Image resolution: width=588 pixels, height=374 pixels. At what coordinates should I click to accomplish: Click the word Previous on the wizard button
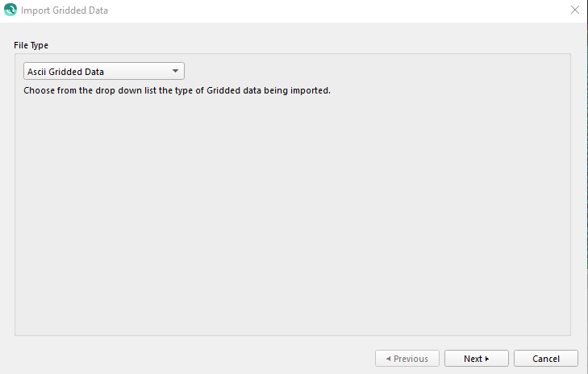pos(411,359)
